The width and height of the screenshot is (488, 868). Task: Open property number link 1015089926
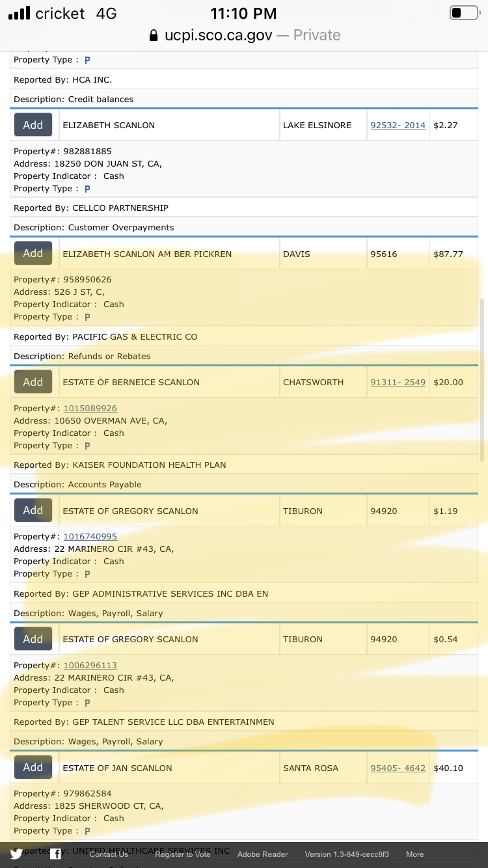click(90, 408)
